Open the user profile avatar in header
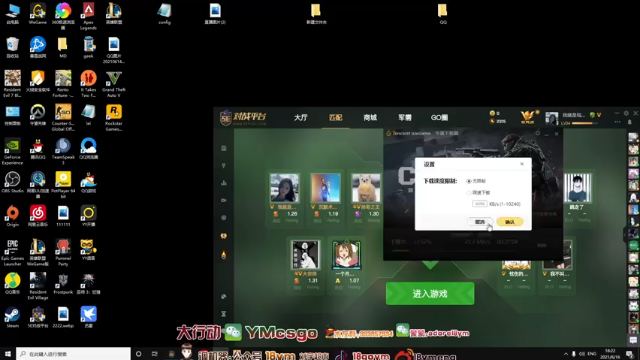 coord(552,118)
